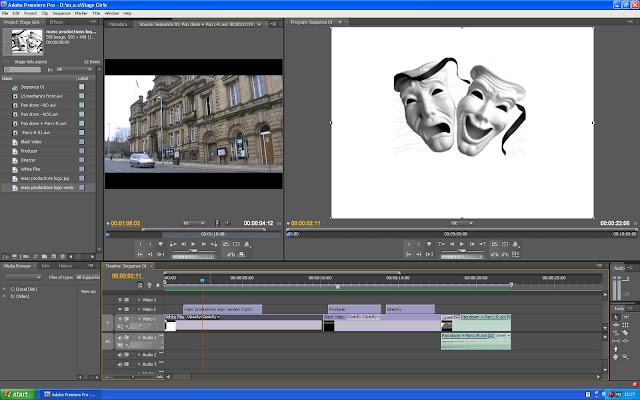Switch to the Effects tab

coord(56,22)
